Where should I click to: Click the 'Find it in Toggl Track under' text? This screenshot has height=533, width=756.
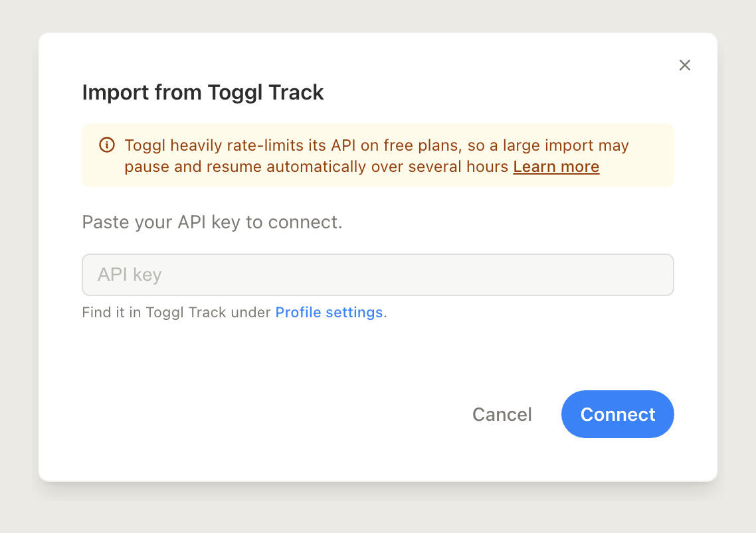click(176, 312)
